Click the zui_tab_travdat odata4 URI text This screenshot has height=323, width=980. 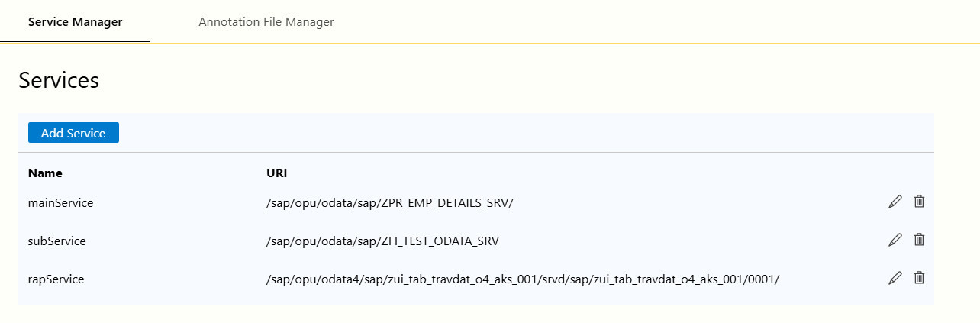[x=523, y=279]
